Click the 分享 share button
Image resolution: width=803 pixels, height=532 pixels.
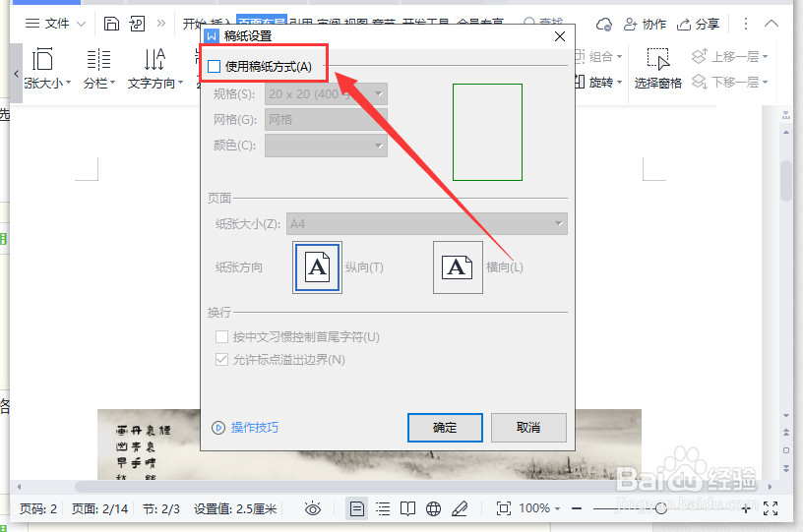pyautogui.click(x=698, y=24)
